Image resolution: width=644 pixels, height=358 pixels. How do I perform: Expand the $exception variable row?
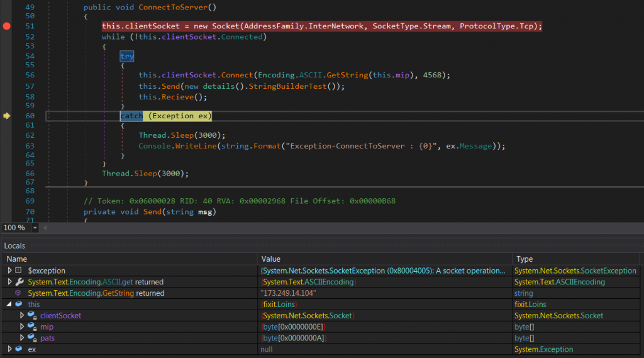tap(9, 271)
